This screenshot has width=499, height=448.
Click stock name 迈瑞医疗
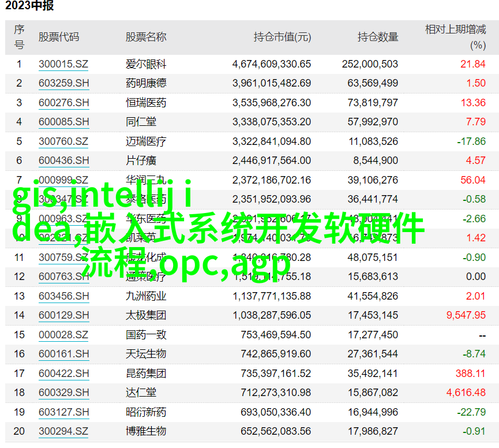146,141
